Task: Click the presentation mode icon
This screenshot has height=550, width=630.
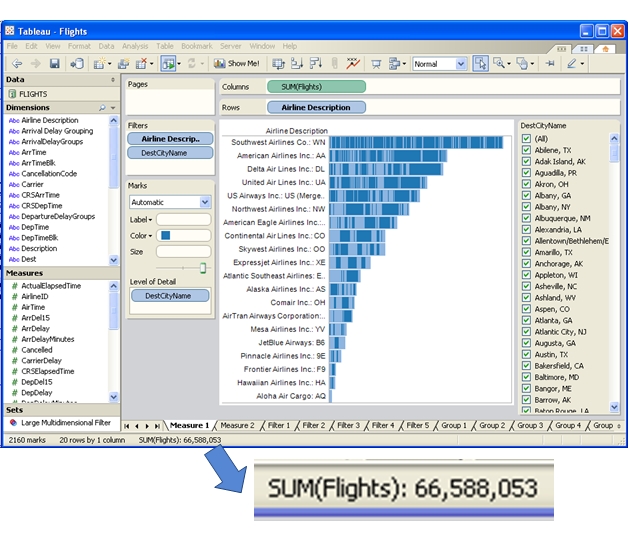Action: pos(376,64)
